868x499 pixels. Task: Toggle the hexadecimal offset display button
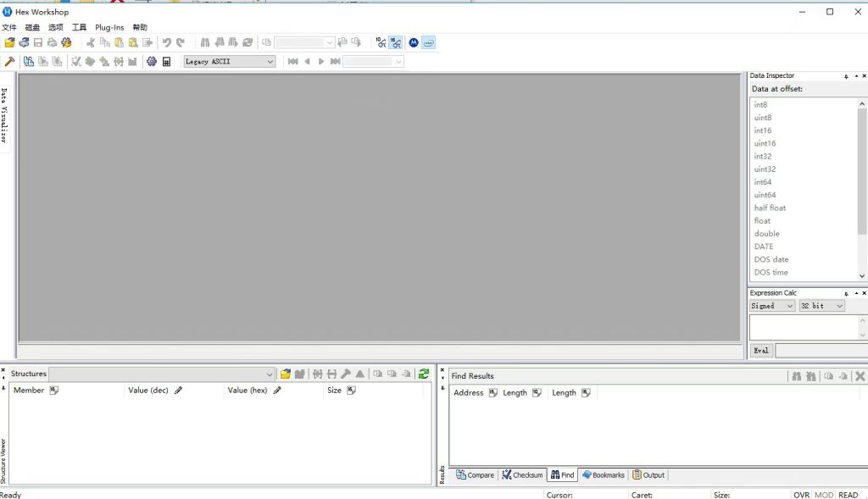396,42
